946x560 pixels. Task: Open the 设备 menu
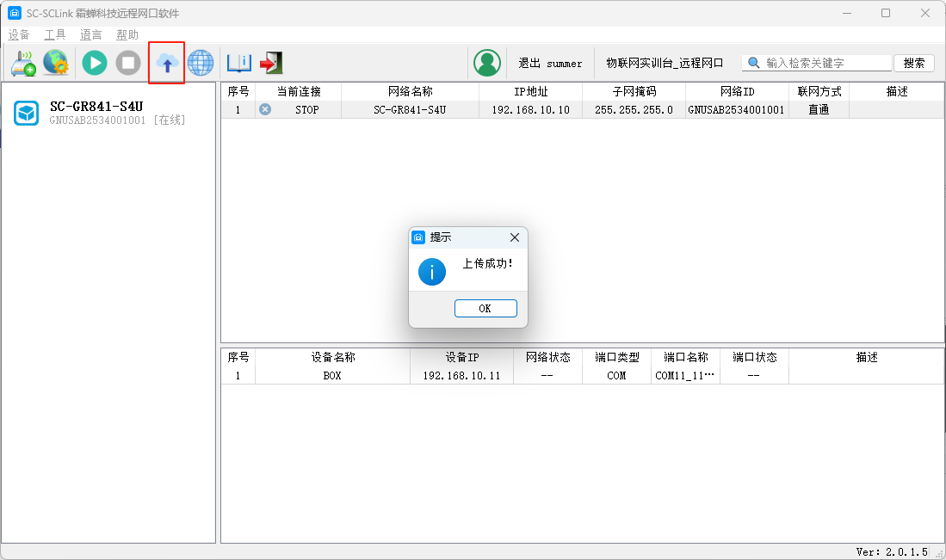point(19,34)
